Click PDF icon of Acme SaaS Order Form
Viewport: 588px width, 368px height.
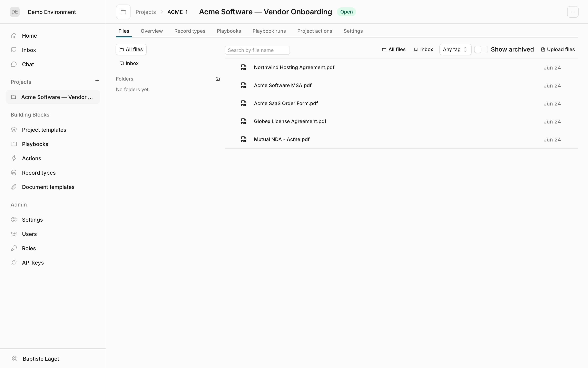tap(244, 103)
